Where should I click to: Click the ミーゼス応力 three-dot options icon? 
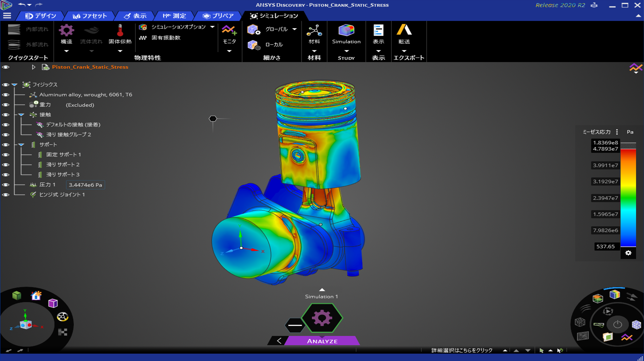(x=617, y=132)
